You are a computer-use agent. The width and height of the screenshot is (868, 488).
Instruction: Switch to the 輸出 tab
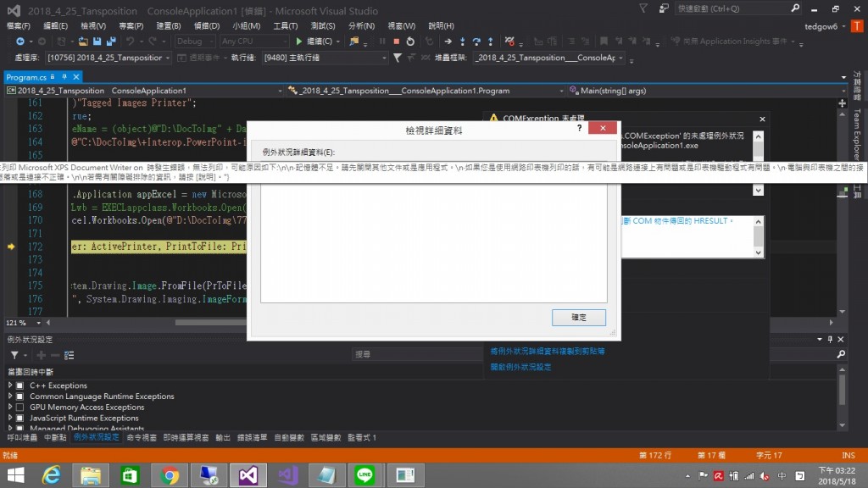pos(223,438)
